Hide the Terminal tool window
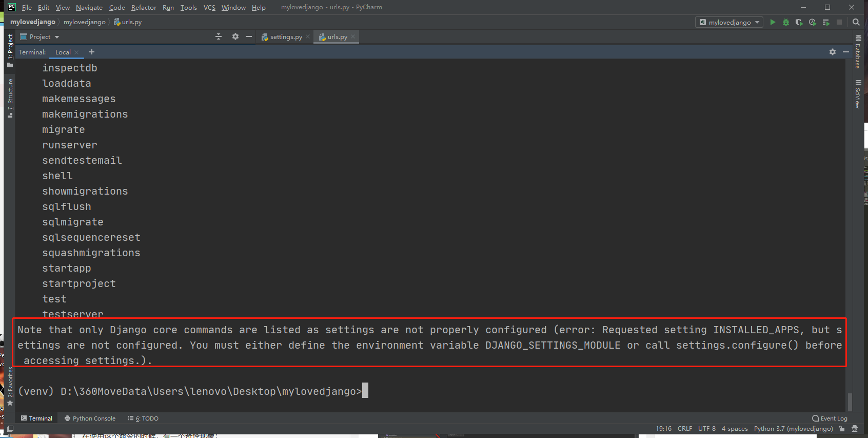 846,52
